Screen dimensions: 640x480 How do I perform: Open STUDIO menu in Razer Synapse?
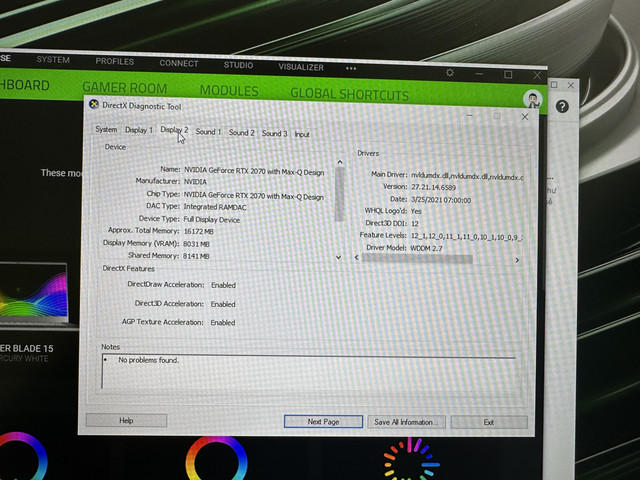tap(238, 65)
